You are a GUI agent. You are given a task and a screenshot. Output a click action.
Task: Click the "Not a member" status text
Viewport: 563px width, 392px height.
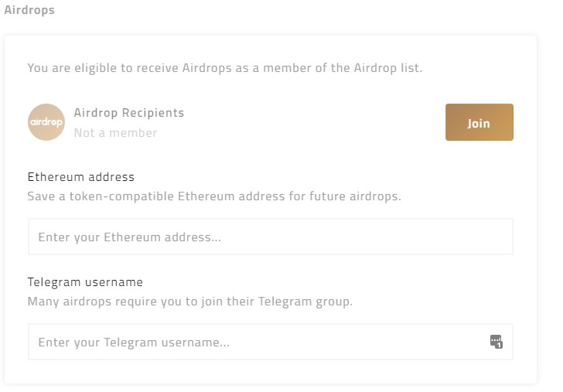[115, 133]
